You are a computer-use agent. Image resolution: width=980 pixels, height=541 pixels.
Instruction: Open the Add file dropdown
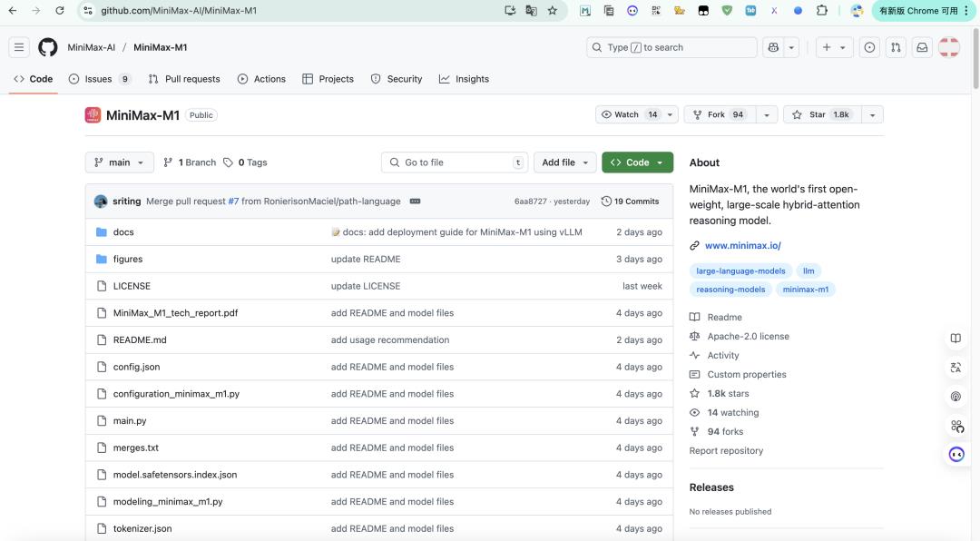[x=565, y=162]
